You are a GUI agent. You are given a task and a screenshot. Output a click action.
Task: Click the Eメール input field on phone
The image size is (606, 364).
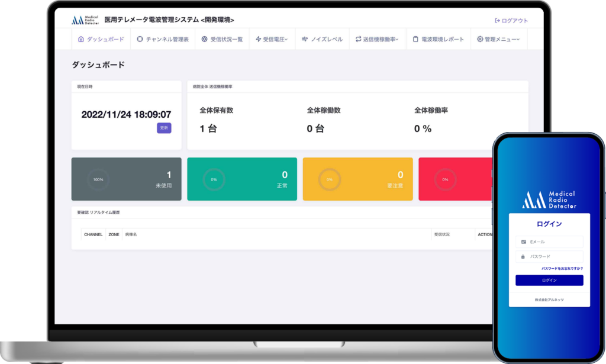[x=549, y=242]
